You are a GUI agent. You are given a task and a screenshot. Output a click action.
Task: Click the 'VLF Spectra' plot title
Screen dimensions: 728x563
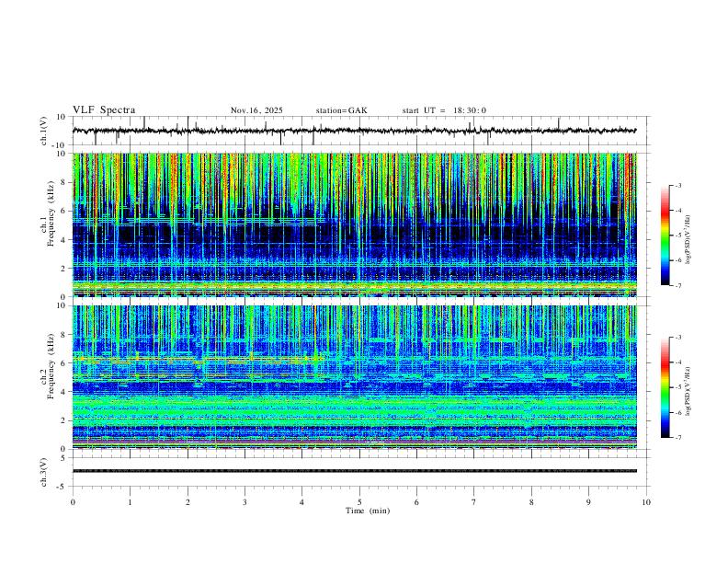point(104,110)
